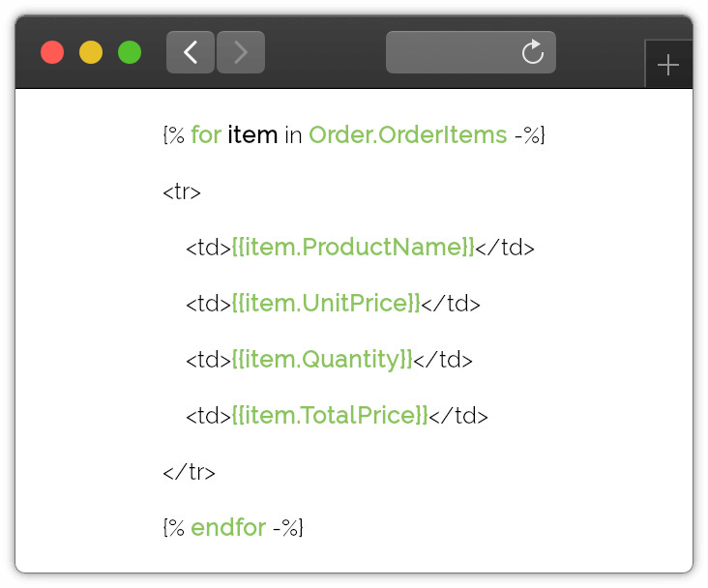Click the bold 'item' loop variable

point(252,134)
